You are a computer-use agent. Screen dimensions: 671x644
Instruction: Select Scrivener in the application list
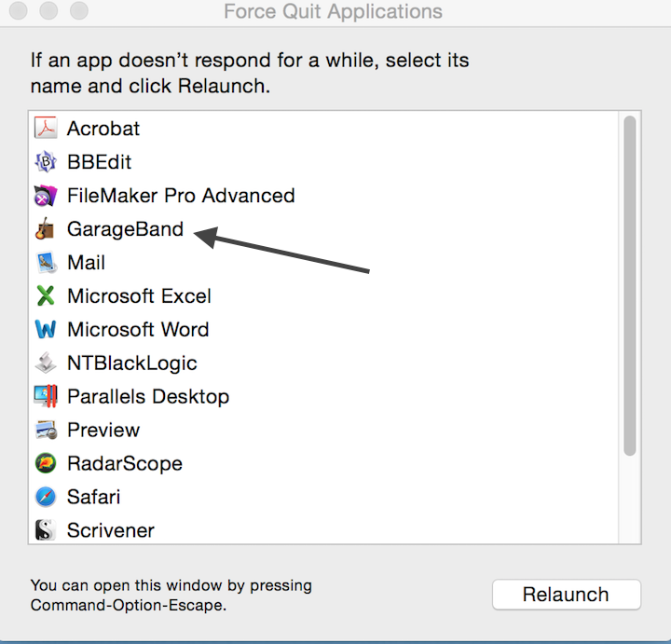[110, 531]
